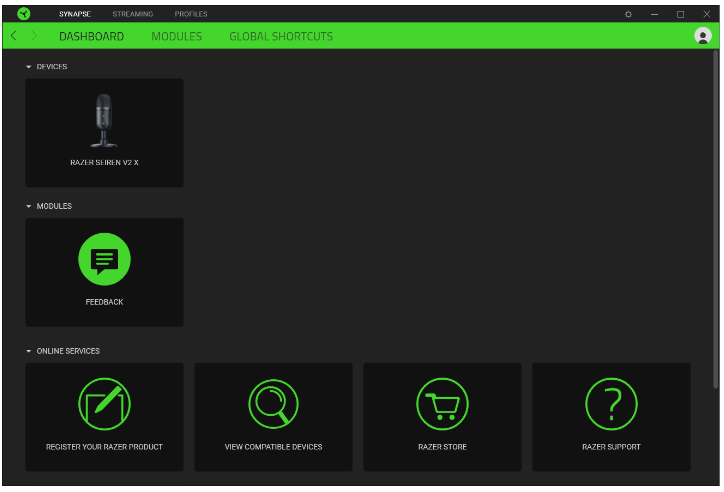Open the settings gear icon
This screenshot has height=492, width=724.
point(628,14)
